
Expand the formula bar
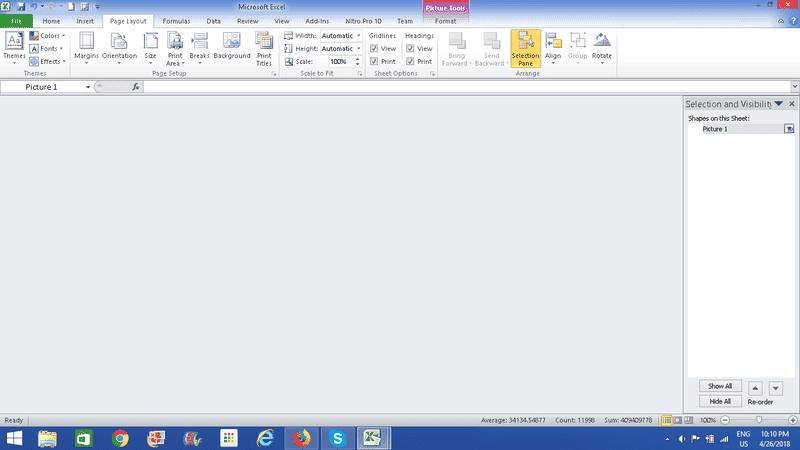point(795,87)
